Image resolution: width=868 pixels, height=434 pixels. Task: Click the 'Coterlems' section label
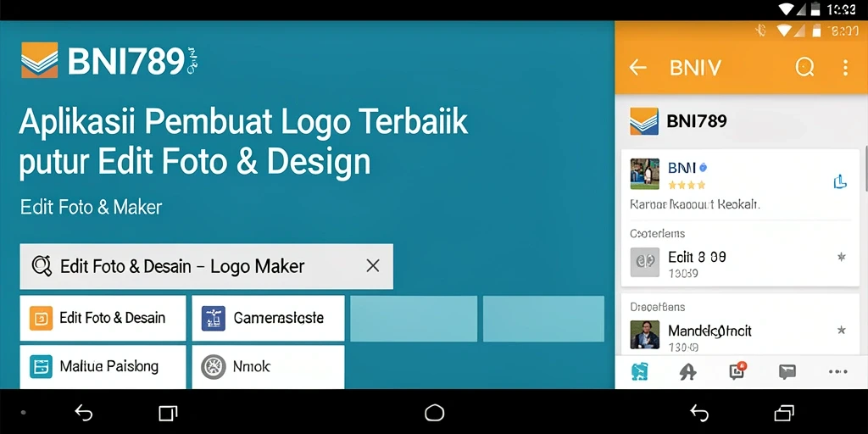(x=657, y=234)
